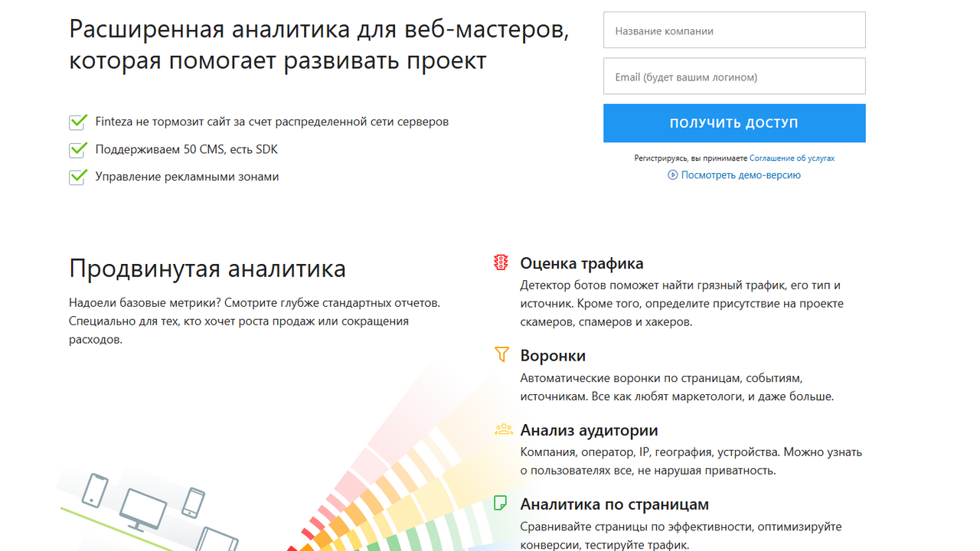Click the audience people icon
This screenshot has width=980, height=551.
pos(503,429)
